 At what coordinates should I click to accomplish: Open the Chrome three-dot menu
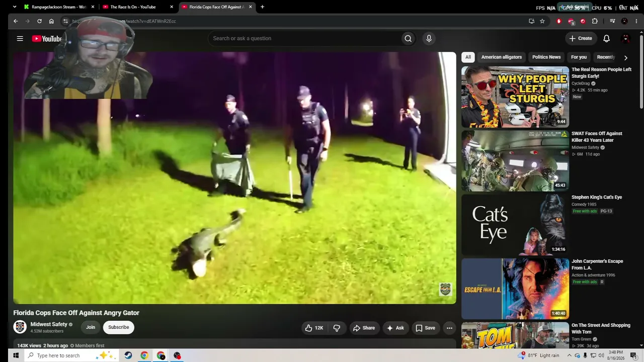click(x=636, y=21)
